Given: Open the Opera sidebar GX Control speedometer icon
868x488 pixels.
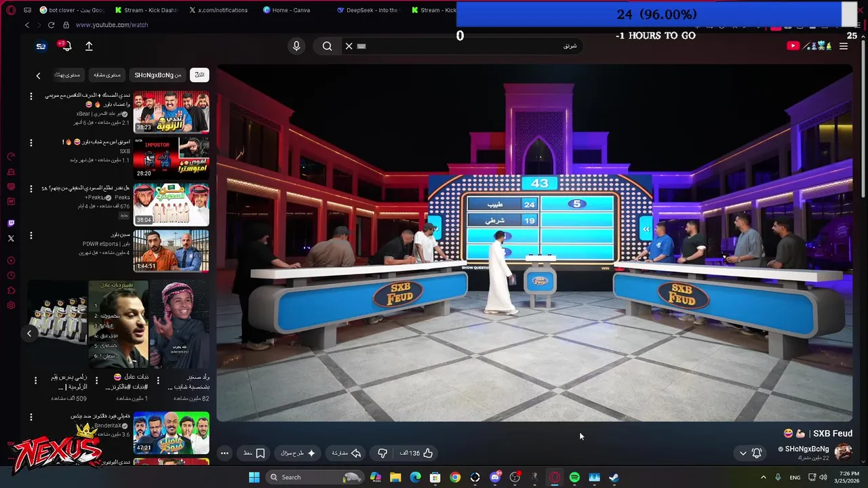Looking at the screenshot, I should pyautogui.click(x=11, y=157).
